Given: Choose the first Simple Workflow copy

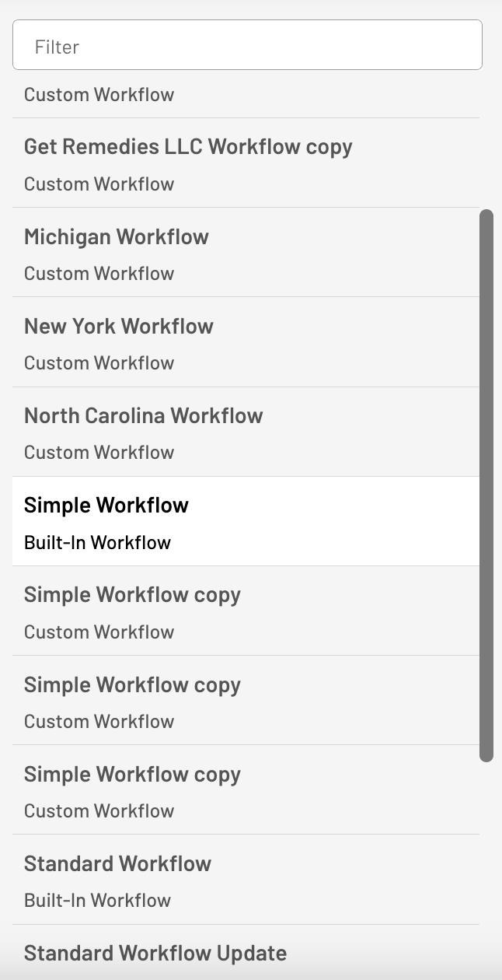Looking at the screenshot, I should click(246, 611).
